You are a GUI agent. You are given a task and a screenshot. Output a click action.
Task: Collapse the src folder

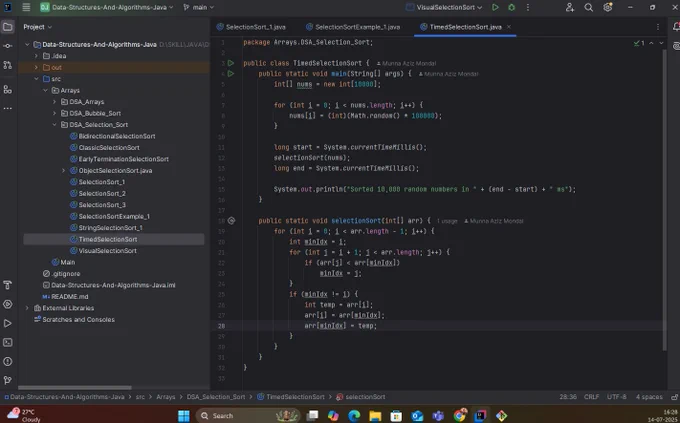[36, 79]
